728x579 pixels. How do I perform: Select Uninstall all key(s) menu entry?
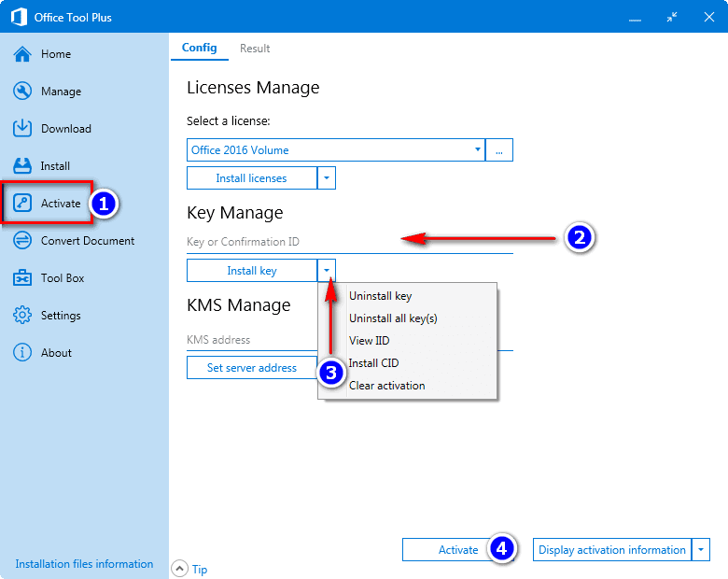coord(393,318)
